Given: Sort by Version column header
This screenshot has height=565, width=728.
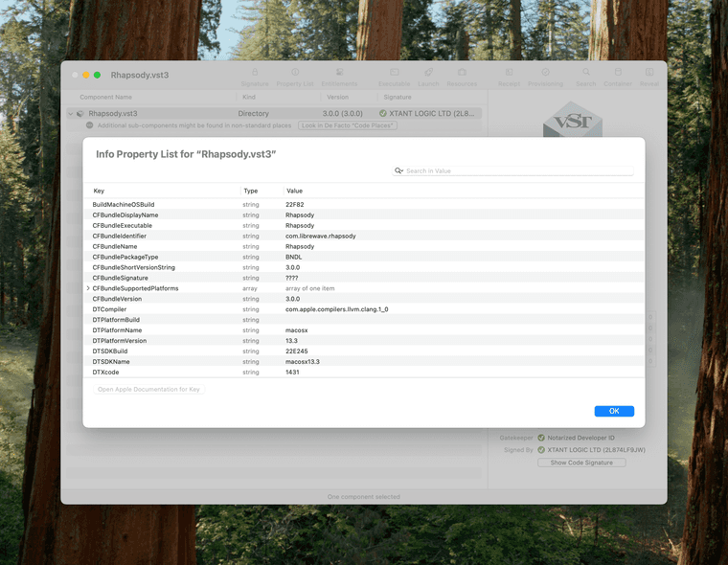Looking at the screenshot, I should click(337, 97).
